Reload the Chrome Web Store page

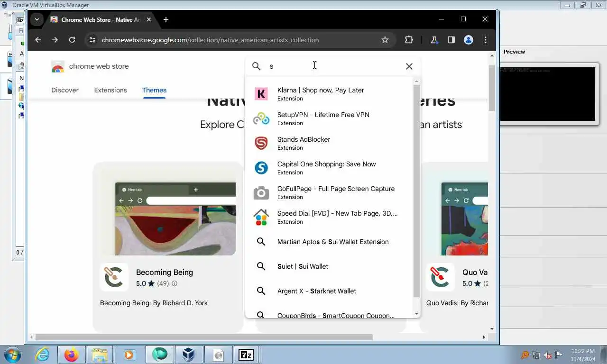point(72,40)
